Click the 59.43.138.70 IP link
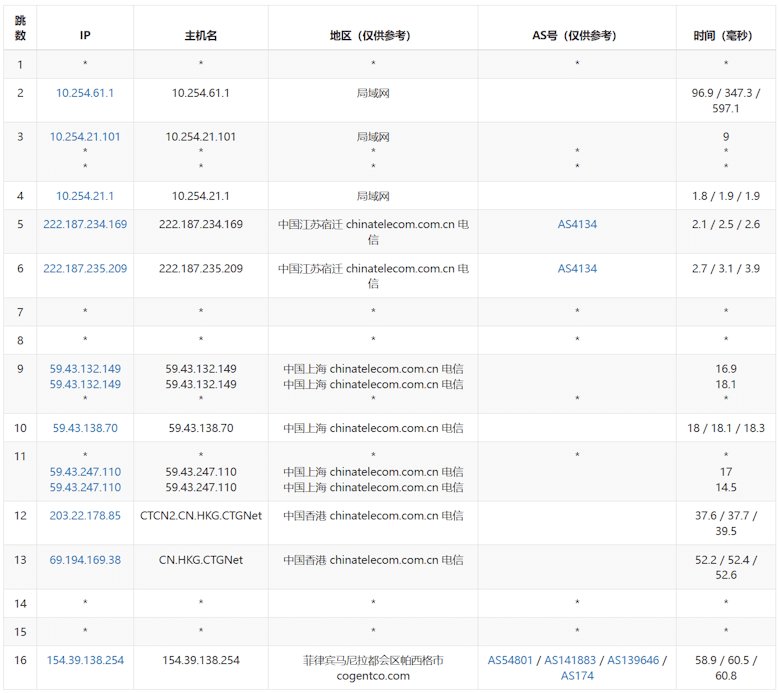Image resolution: width=780 pixels, height=693 pixels. click(x=85, y=428)
